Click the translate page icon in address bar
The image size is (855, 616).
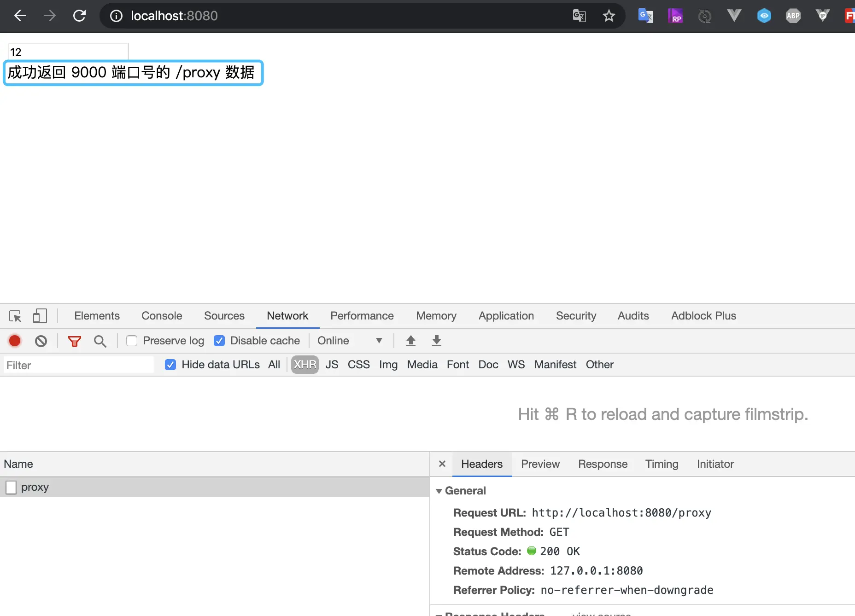tap(579, 16)
